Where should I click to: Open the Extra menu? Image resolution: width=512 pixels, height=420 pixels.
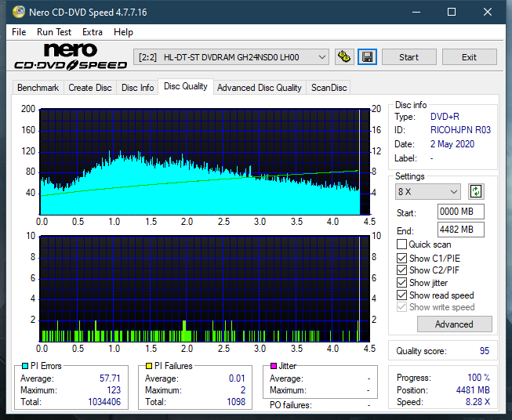click(93, 32)
